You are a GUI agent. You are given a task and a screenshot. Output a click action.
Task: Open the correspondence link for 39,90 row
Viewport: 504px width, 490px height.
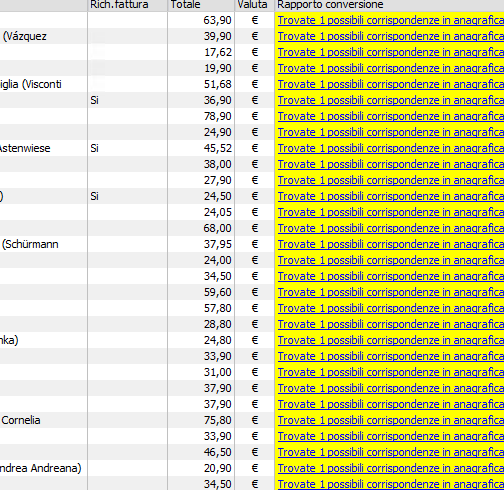391,36
